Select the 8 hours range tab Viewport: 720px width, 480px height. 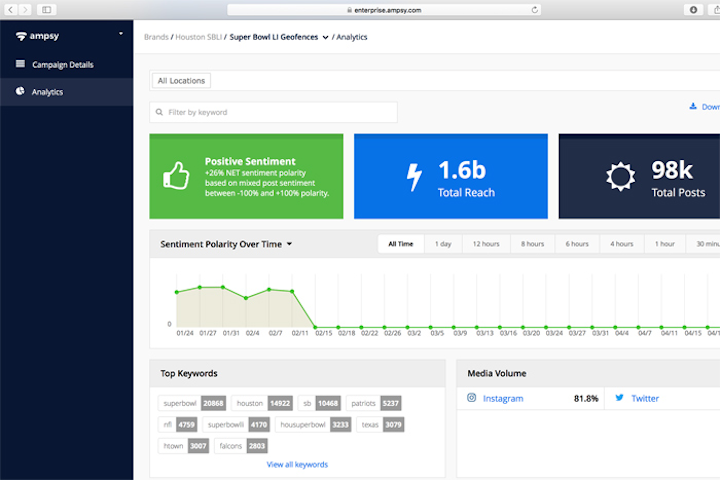coord(532,244)
